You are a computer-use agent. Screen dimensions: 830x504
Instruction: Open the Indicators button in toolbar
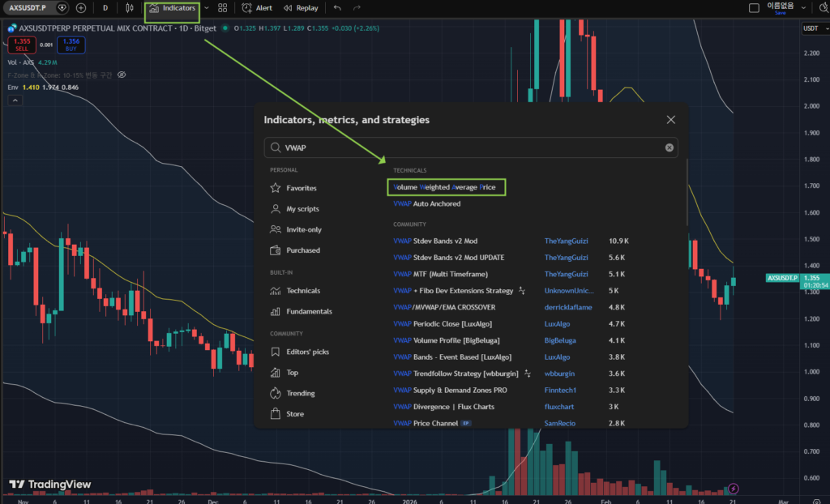point(172,8)
